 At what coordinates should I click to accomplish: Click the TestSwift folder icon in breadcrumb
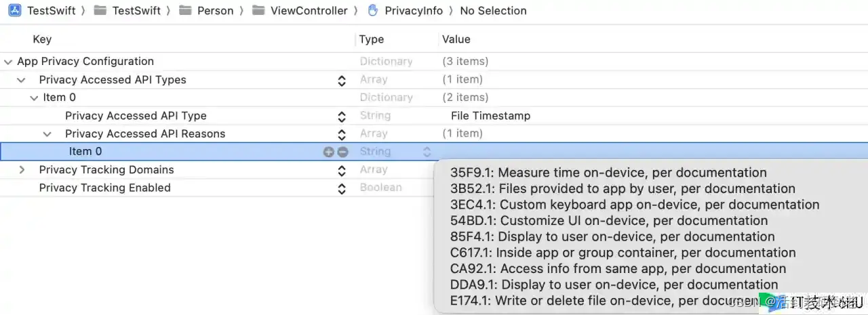pyautogui.click(x=100, y=11)
